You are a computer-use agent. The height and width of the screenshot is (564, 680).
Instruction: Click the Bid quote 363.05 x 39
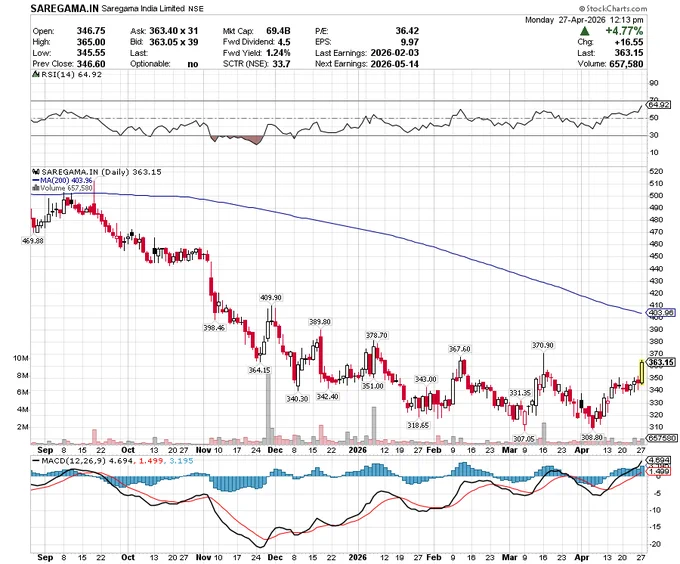pos(173,42)
